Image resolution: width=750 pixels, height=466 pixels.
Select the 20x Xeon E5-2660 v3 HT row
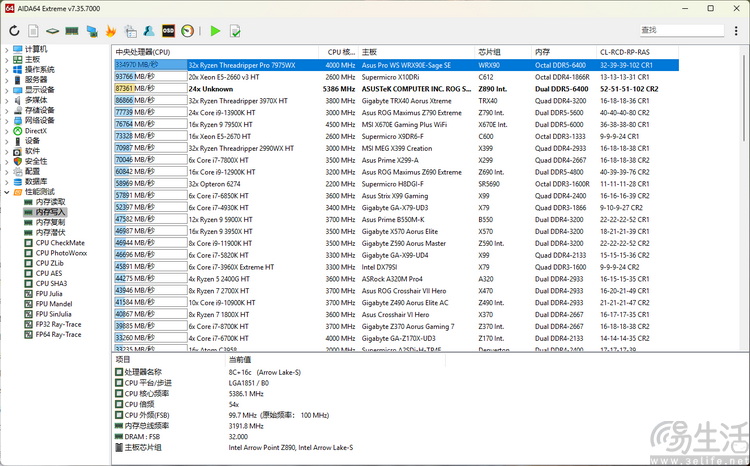[396, 77]
